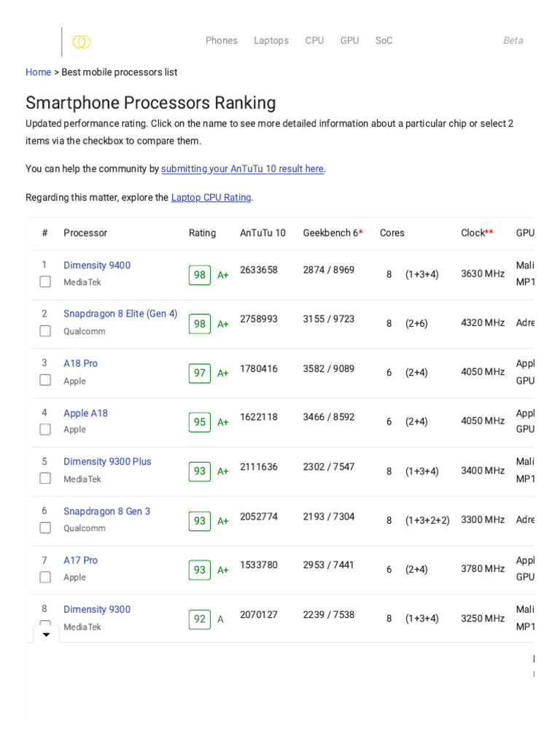Click the Home breadcrumb link
This screenshot has height=747, width=560.
click(x=38, y=72)
